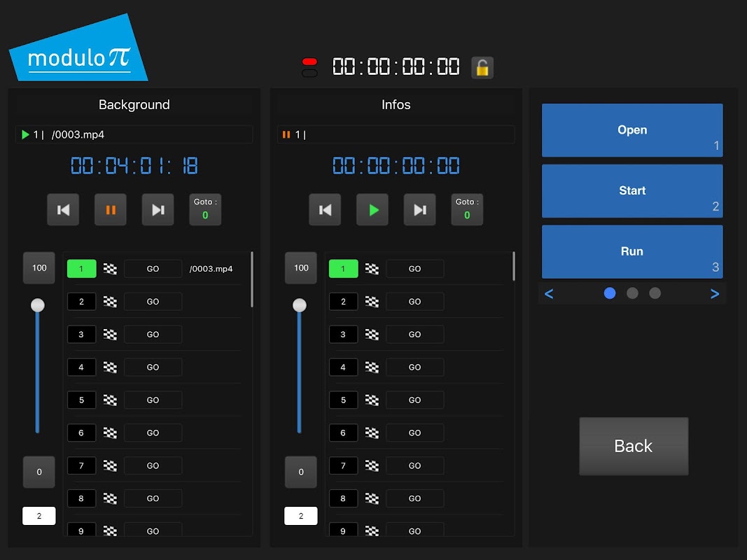747x560 pixels.
Task: Go to previous task page with left chevron
Action: tap(549, 294)
